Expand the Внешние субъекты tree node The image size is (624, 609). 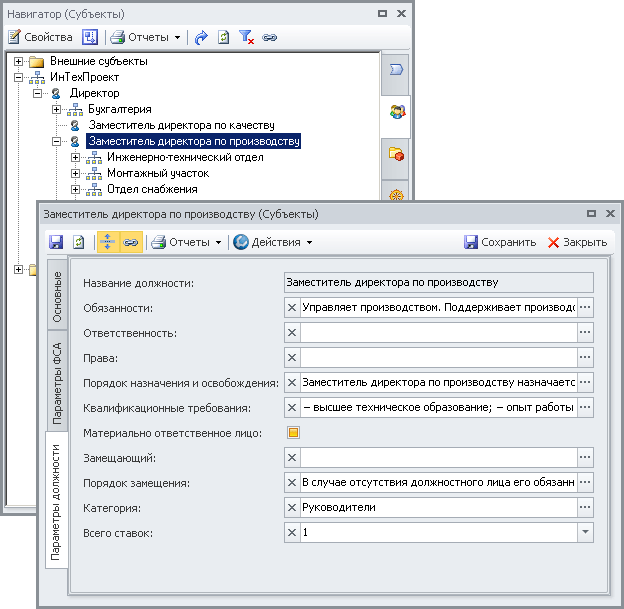pos(19,61)
